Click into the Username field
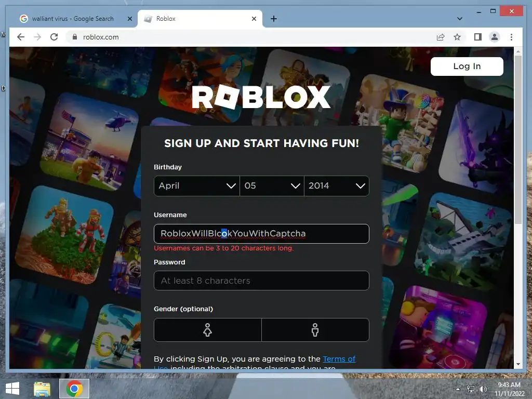 pos(261,234)
